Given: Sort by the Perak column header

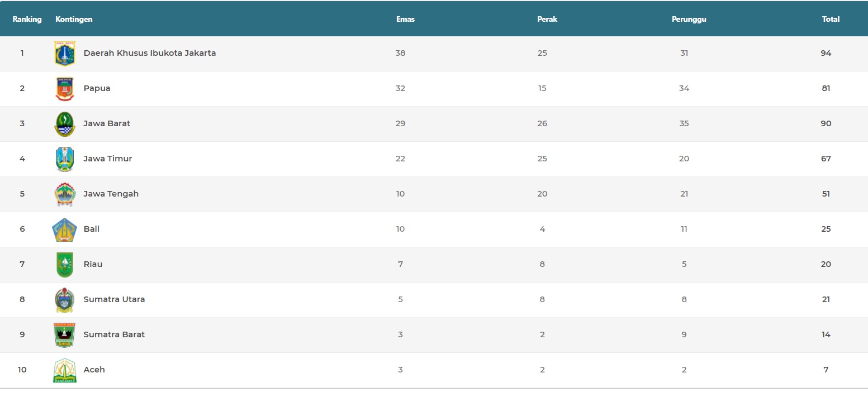Looking at the screenshot, I should (547, 19).
